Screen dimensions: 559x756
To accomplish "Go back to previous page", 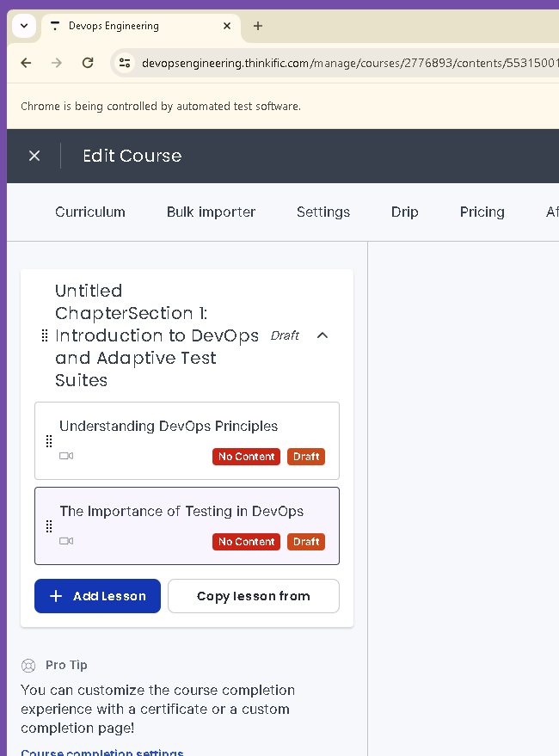I will (26, 63).
